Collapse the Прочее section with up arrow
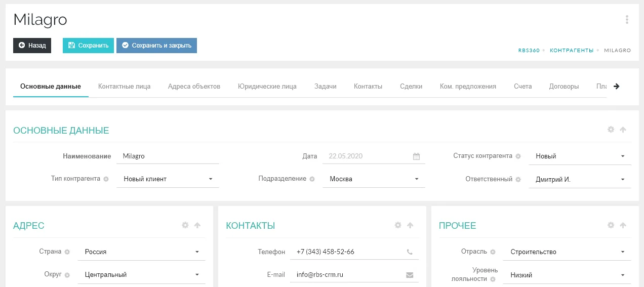This screenshot has width=644, height=287. (x=623, y=225)
